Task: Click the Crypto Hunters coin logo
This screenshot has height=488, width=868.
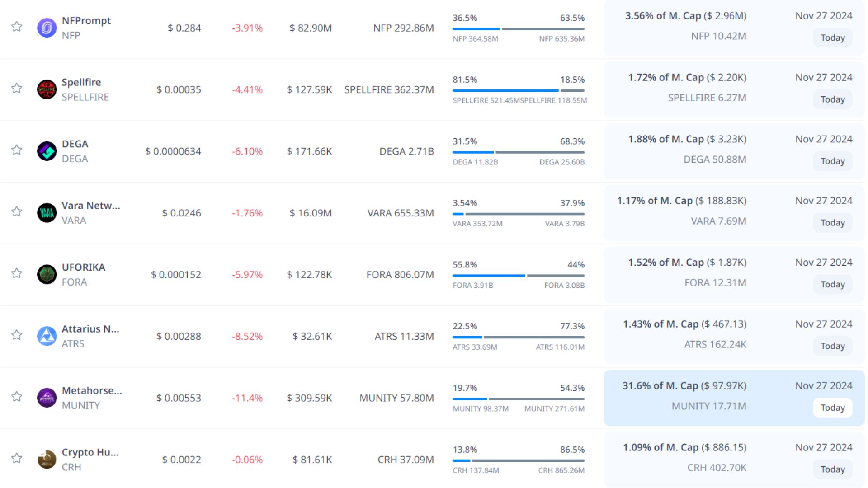Action: point(47,460)
